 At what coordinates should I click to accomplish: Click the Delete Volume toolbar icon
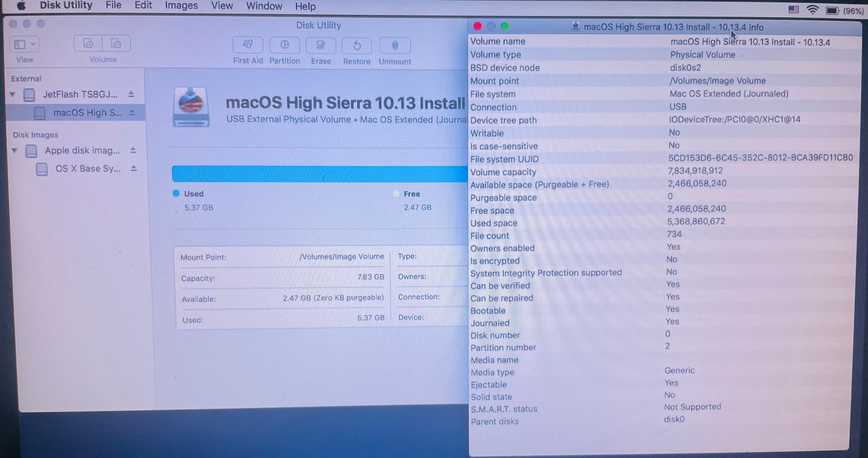[x=116, y=44]
